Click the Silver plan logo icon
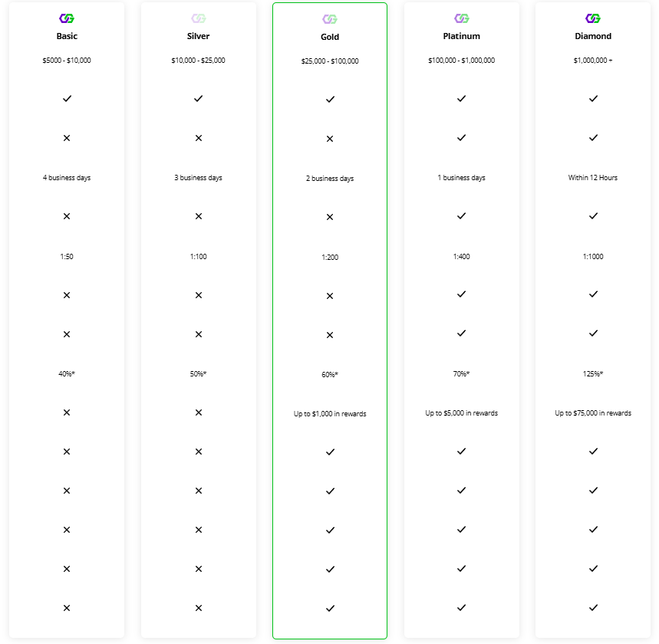659x644 pixels. 199,18
